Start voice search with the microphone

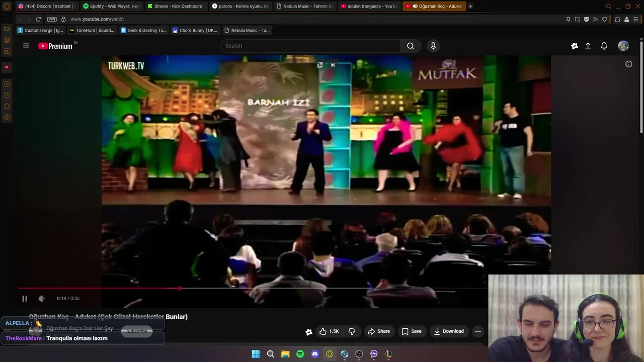point(433,46)
